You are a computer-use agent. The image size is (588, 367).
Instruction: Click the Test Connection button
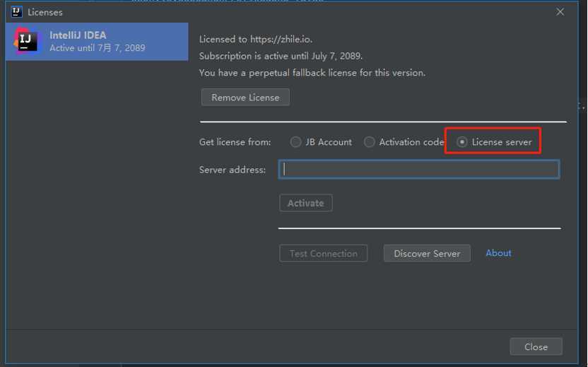pos(323,254)
